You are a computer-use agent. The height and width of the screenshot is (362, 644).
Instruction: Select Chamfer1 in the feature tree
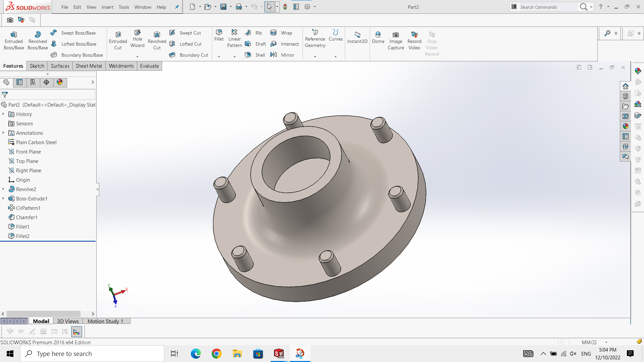(x=23, y=217)
